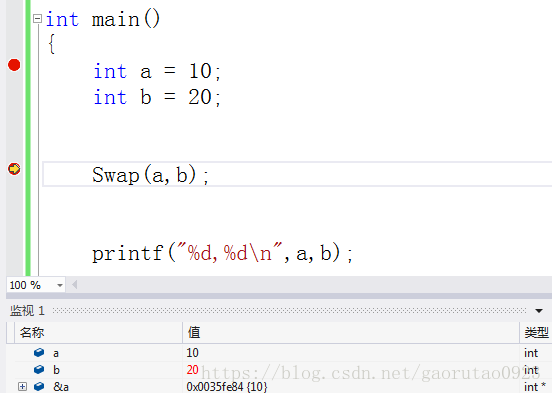Open the 监视 1 window options dropdown
Image resolution: width=552 pixels, height=393 pixels.
pos(539,311)
